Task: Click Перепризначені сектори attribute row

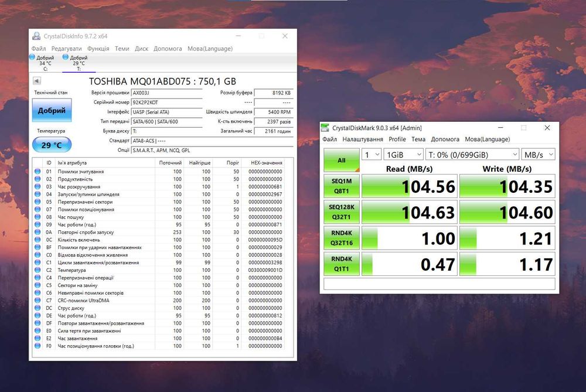Action: tap(159, 202)
